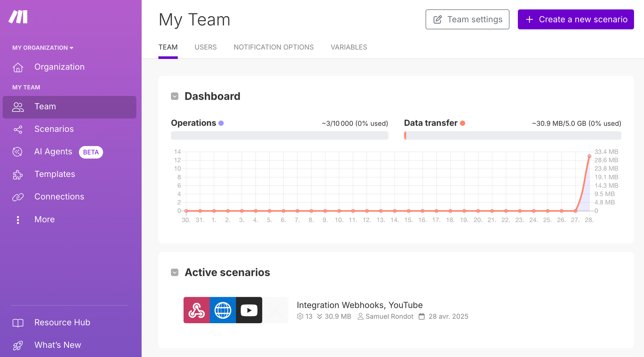The height and width of the screenshot is (357, 644).
Task: Open Organization home icon in sidebar
Action: 18,67
